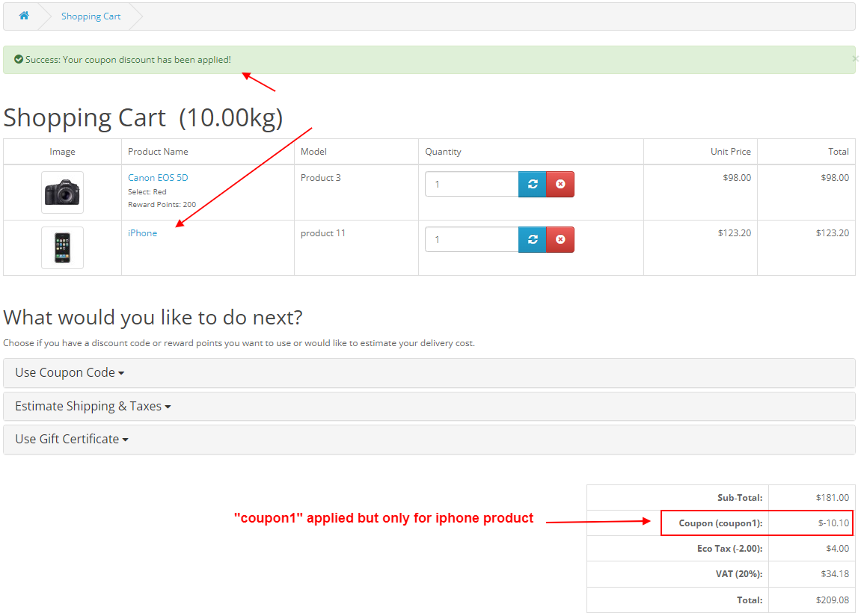The image size is (861, 616).
Task: Dismiss the coupon success alert
Action: [x=855, y=58]
